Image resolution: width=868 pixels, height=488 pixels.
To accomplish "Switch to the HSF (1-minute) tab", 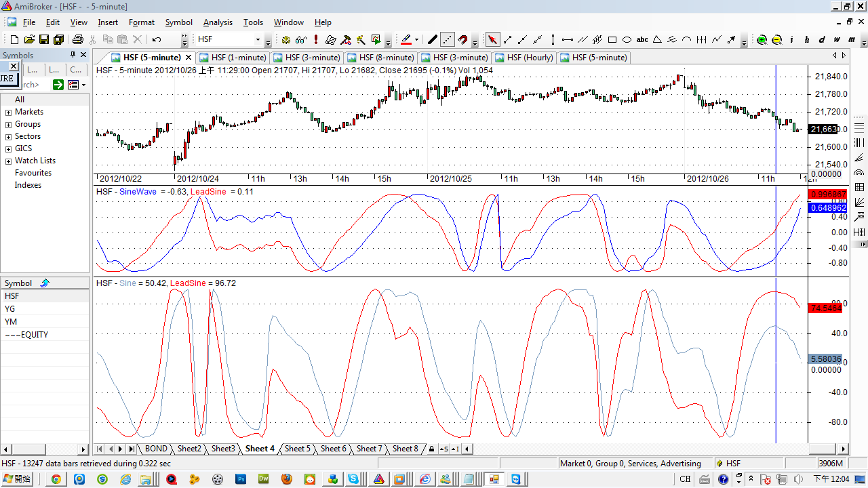I will point(233,58).
